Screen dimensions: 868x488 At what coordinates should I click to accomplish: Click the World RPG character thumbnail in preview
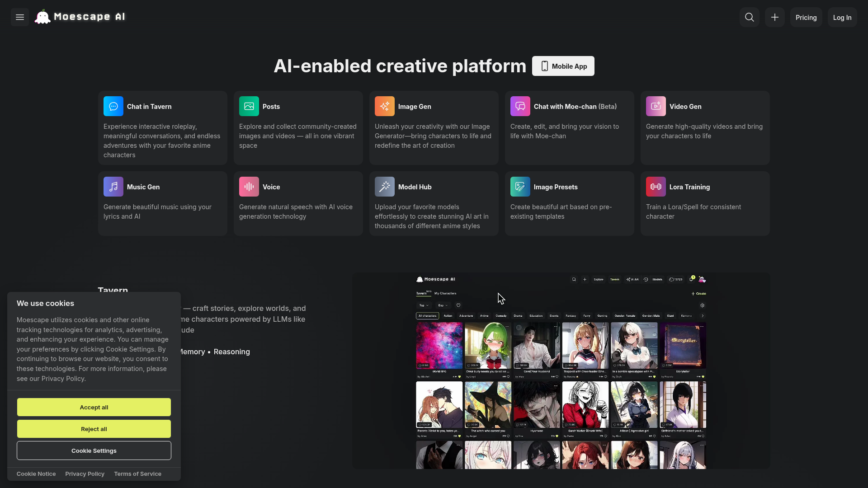pos(439,346)
